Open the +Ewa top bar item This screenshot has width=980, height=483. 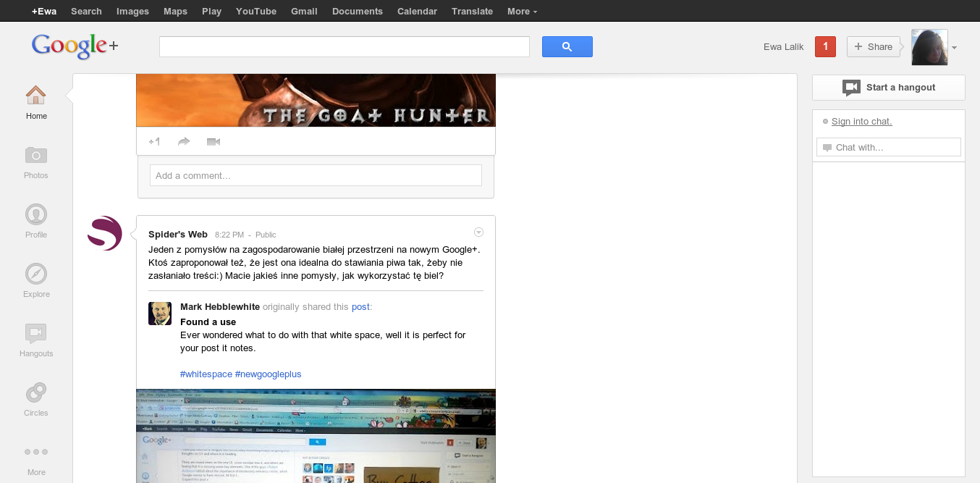point(44,11)
